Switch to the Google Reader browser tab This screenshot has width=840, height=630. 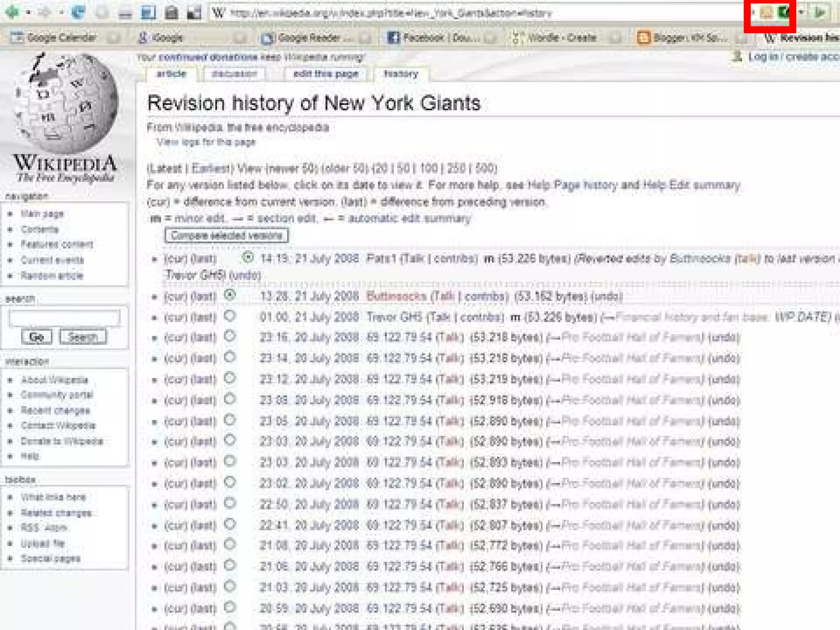coord(308,38)
